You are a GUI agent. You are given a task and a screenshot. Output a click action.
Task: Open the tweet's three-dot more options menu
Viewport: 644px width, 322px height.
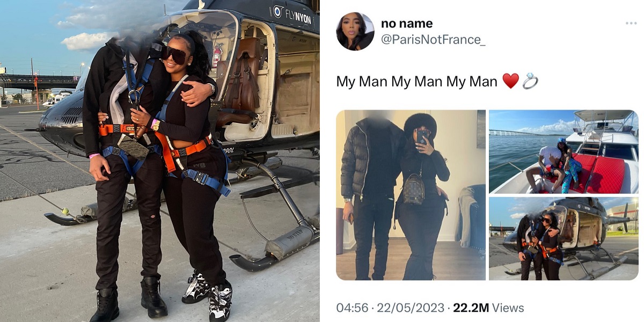click(631, 24)
